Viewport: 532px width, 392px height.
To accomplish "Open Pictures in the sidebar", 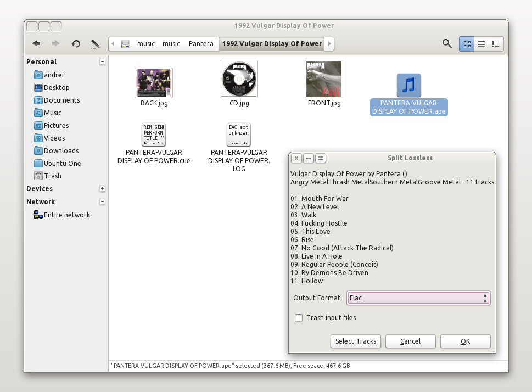I will 52,125.
